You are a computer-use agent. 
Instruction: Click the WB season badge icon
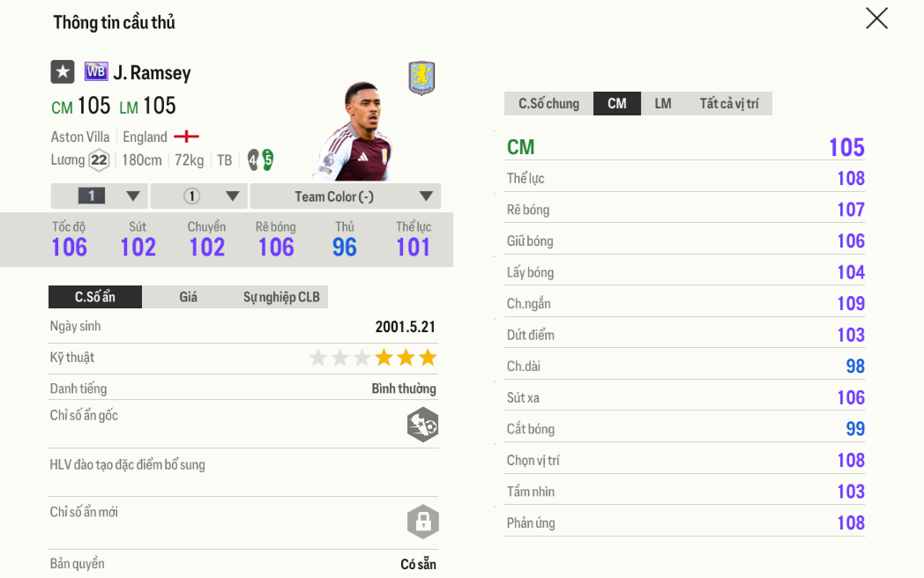pos(95,72)
